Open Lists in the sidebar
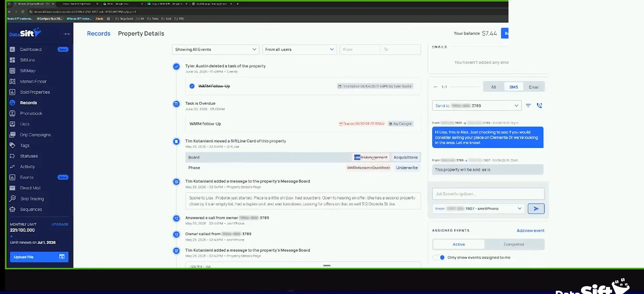Screen dimensions: 644x294 click(x=24, y=124)
